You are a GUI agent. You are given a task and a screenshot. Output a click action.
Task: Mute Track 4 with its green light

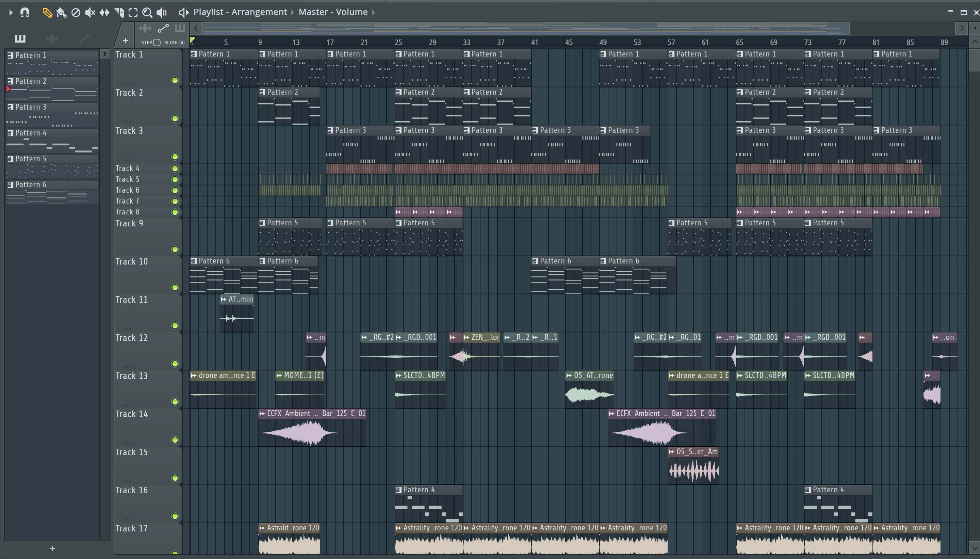(175, 169)
